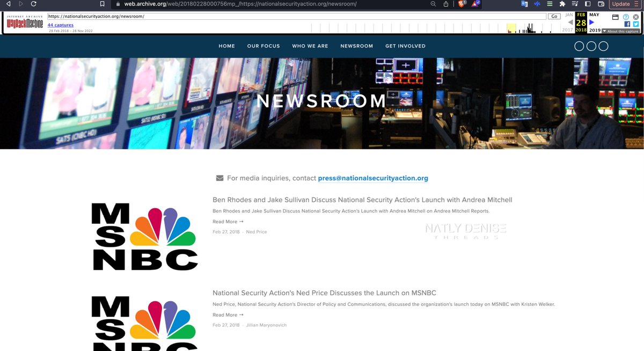Click the second circular social icon in nav
The height and width of the screenshot is (351, 644).
(x=591, y=46)
